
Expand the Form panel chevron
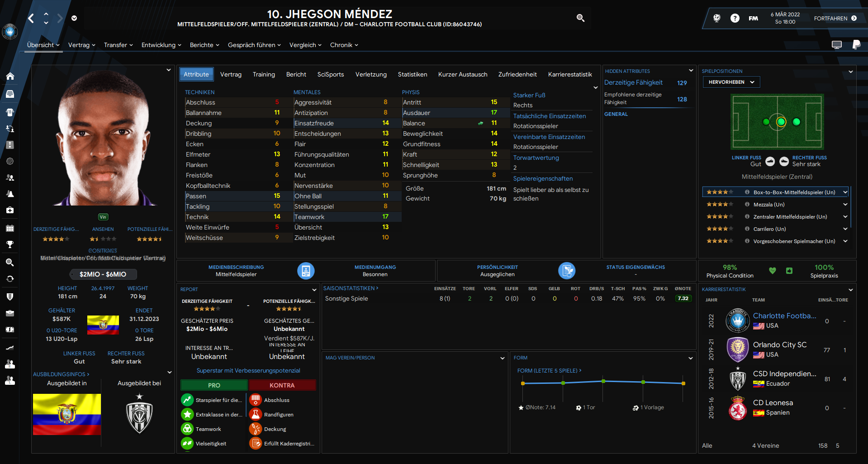pos(690,358)
